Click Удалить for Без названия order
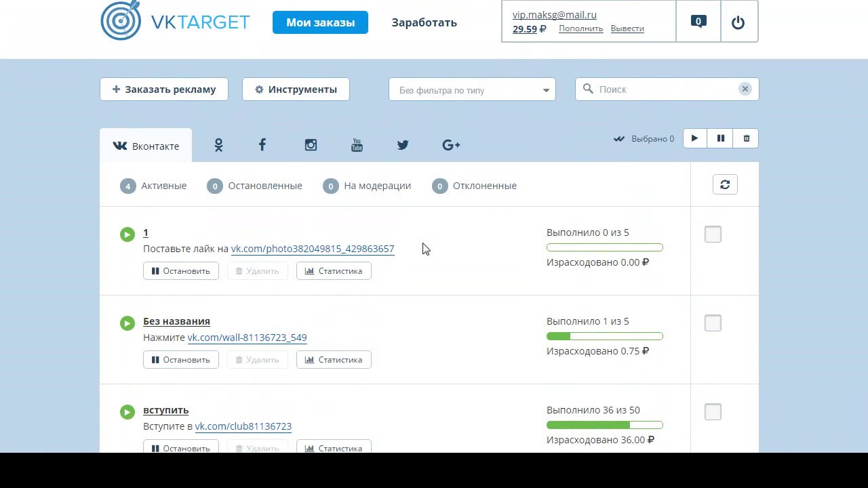The width and height of the screenshot is (868, 488). tap(258, 360)
